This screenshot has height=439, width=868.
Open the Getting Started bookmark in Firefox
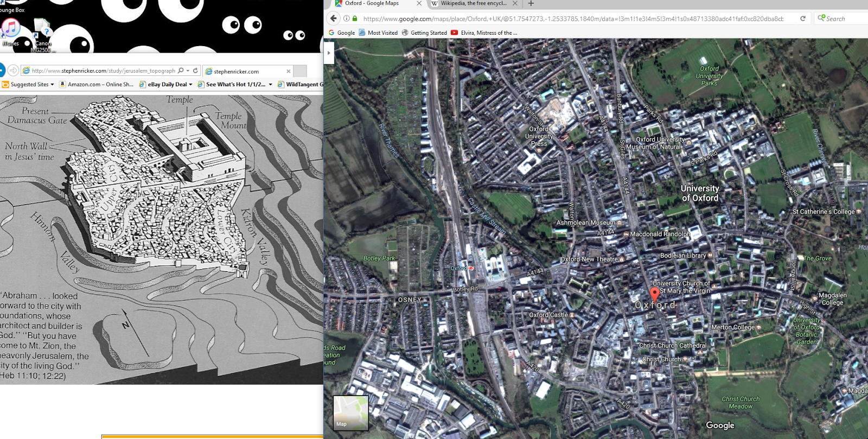[424, 33]
